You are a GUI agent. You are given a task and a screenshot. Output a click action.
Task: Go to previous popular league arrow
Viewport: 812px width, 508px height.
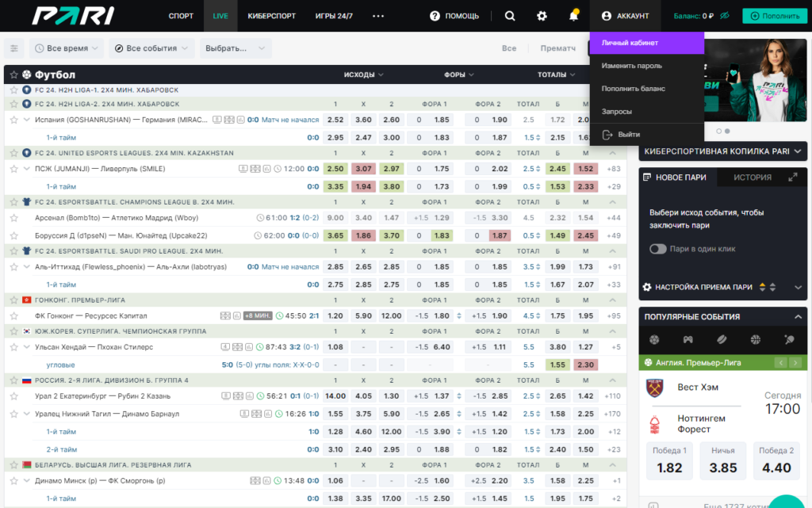pos(780,363)
